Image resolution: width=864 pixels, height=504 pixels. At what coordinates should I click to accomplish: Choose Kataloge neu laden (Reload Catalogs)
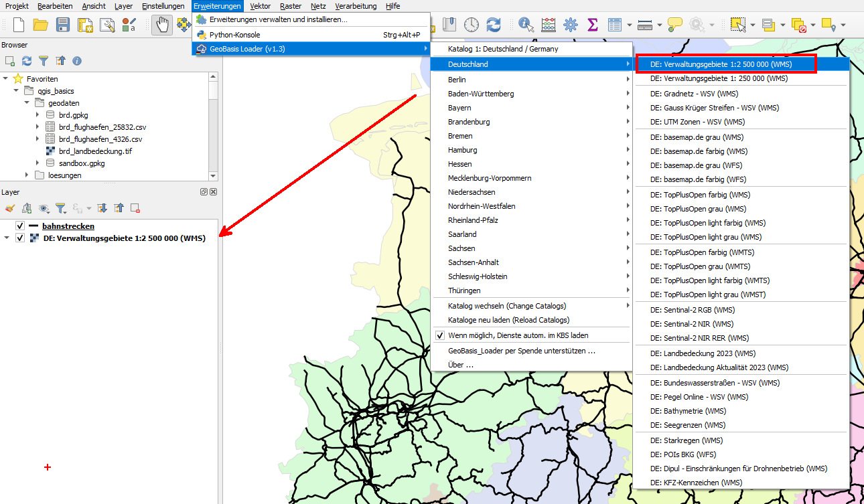coord(531,320)
